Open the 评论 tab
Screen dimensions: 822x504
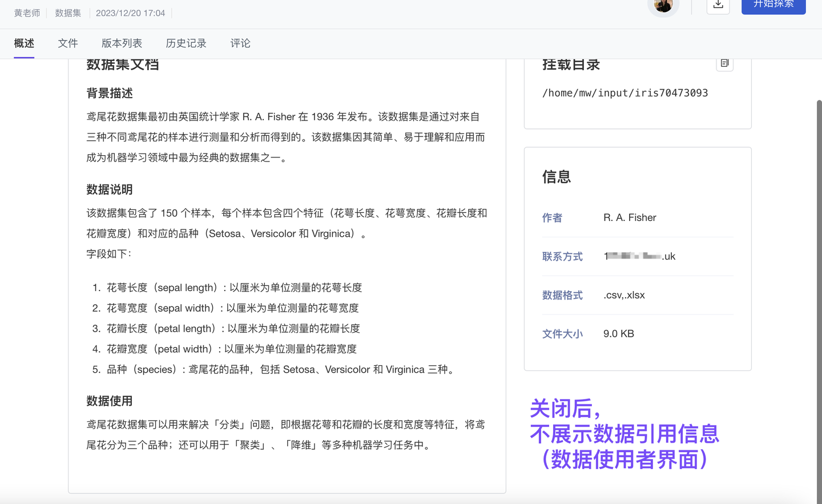(240, 43)
